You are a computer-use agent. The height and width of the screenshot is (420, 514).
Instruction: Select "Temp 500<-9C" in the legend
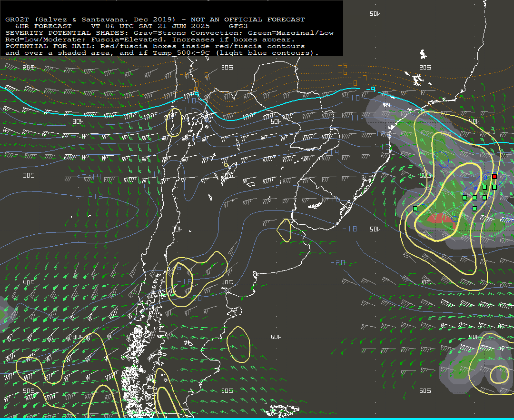tap(181, 53)
